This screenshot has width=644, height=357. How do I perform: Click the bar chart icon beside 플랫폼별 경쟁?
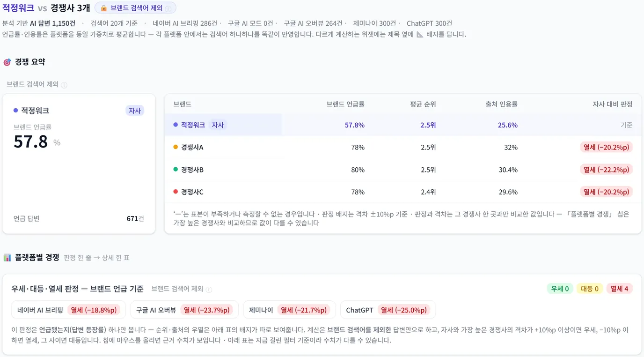click(x=7, y=257)
